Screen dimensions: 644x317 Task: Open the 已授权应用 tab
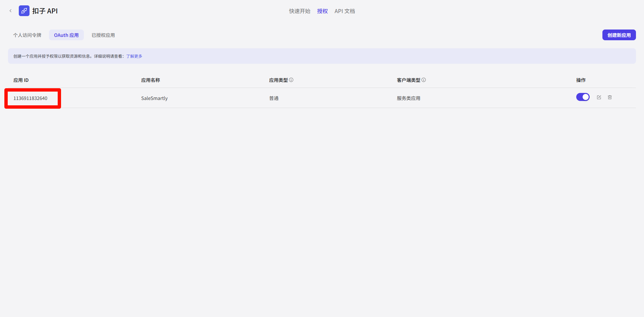pos(103,35)
